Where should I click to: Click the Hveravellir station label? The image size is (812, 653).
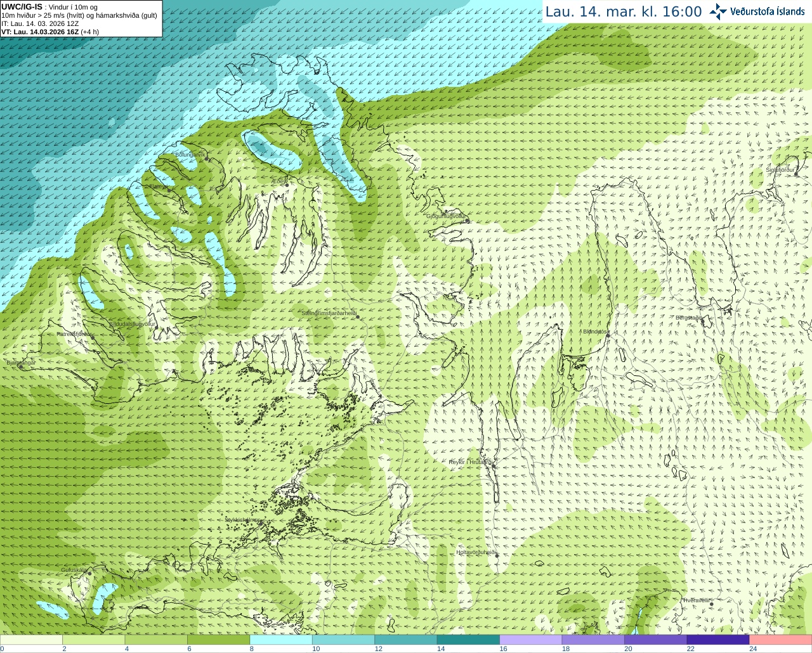point(696,600)
